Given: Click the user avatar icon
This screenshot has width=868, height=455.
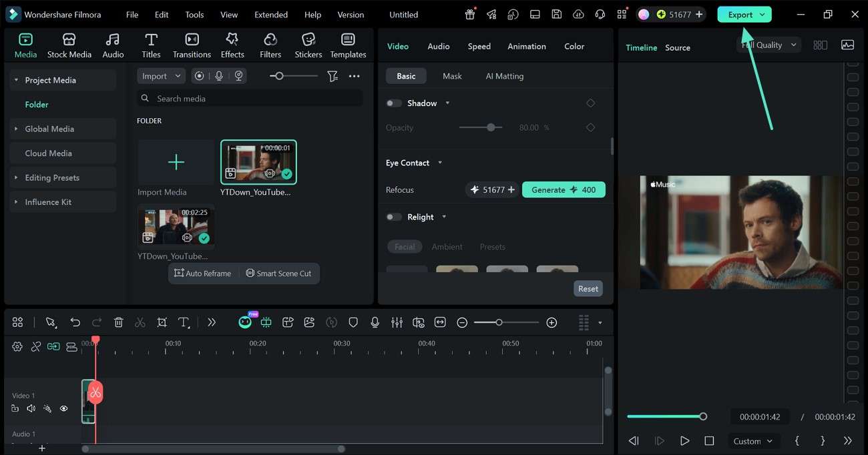Looking at the screenshot, I should [644, 14].
